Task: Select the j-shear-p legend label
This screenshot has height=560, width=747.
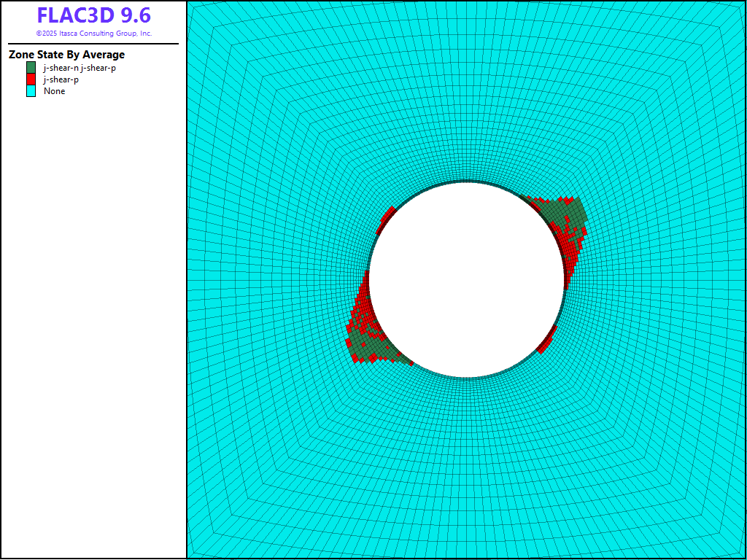Action: coord(61,79)
